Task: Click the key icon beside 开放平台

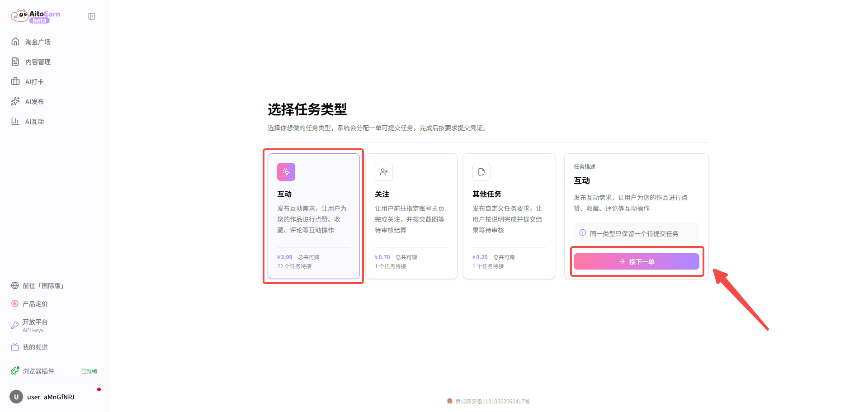Action: pyautogui.click(x=15, y=325)
